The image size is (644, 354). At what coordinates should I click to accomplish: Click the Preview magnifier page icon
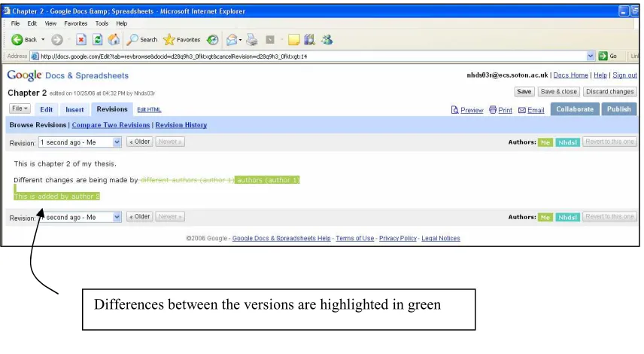(x=454, y=110)
